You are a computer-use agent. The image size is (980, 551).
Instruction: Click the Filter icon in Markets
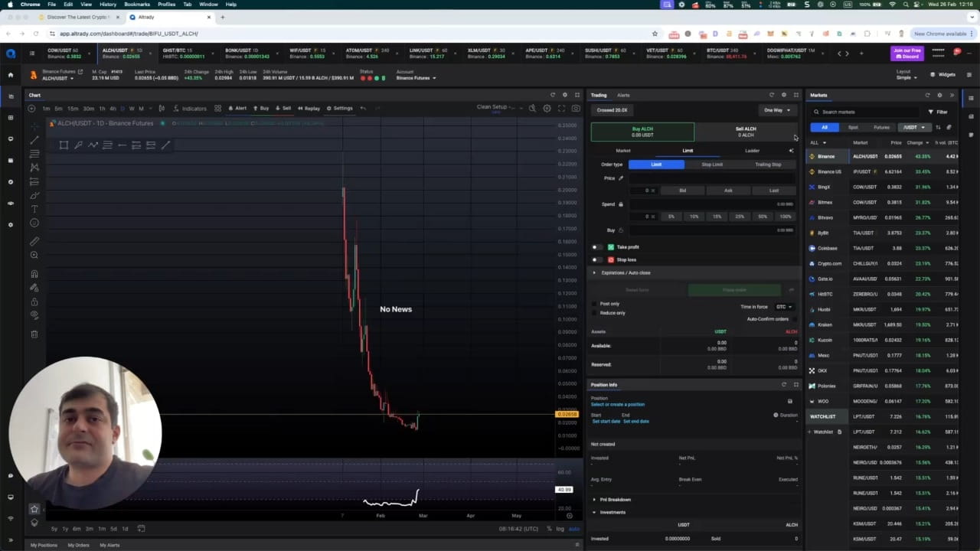pyautogui.click(x=939, y=112)
